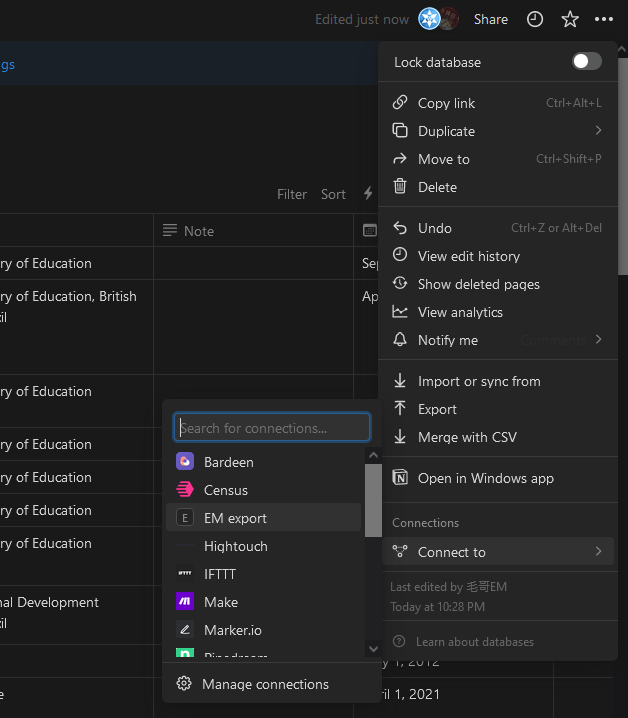Select Delete from the menu

498,187
